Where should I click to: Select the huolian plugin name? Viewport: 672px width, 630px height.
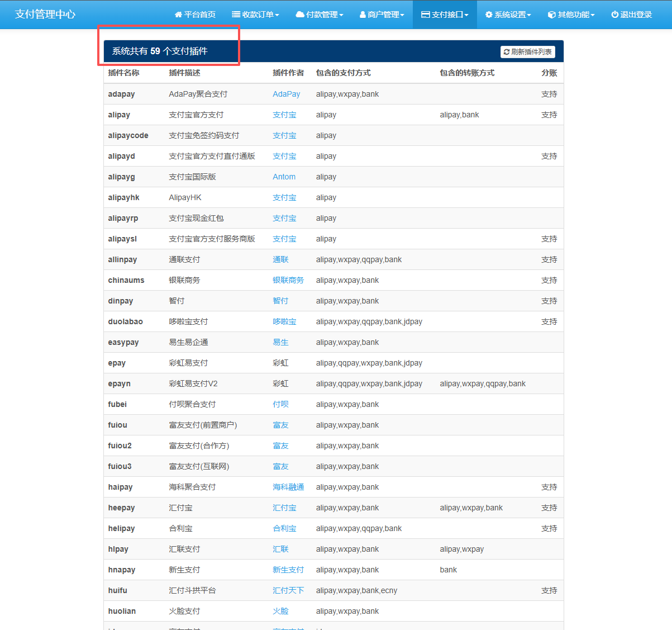click(x=122, y=611)
